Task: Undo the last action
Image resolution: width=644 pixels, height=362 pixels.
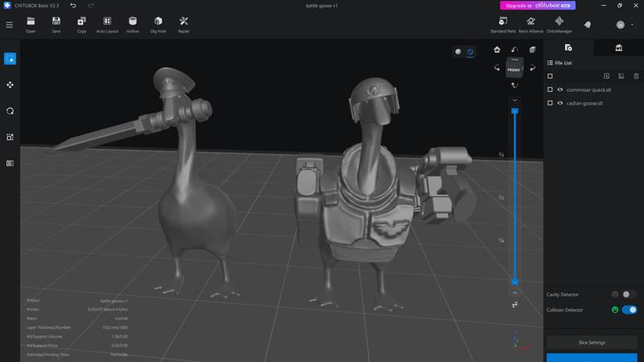Action: tap(73, 6)
